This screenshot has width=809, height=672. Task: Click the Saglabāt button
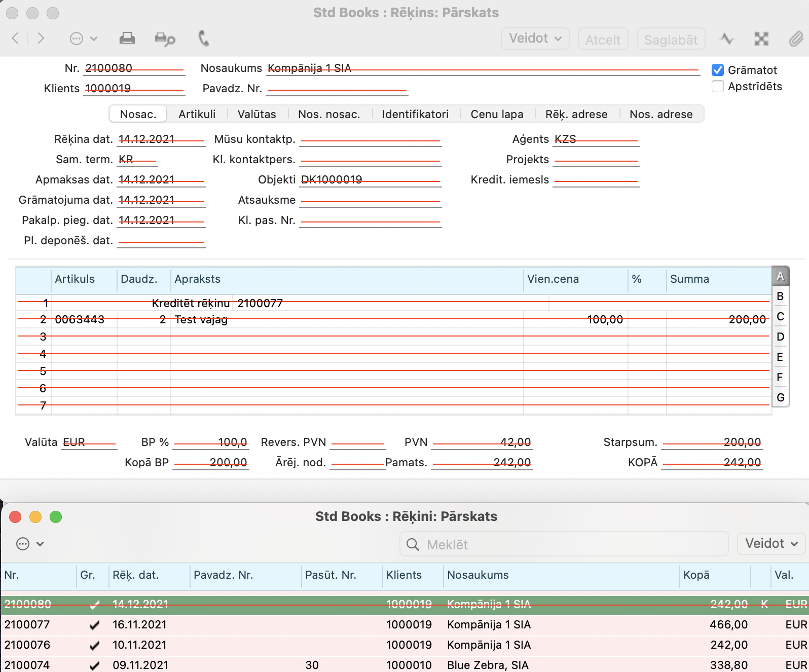coord(670,40)
